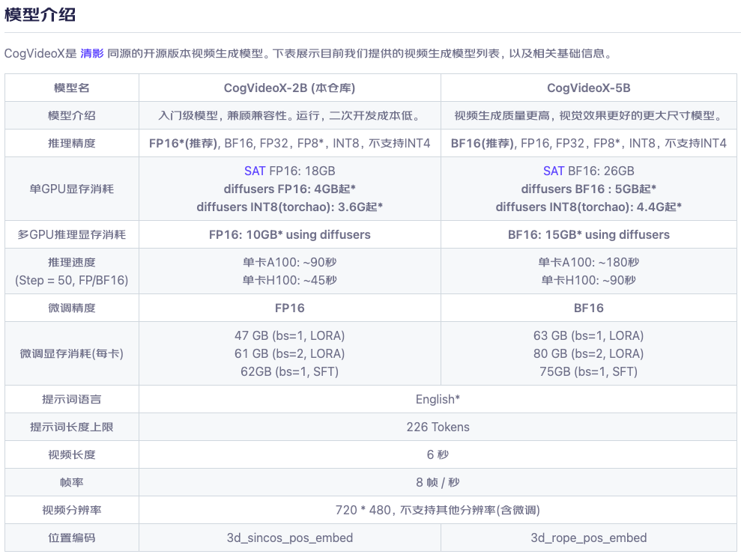Click FP16*(推荐) precision cell
741x560 pixels.
pos(290,143)
